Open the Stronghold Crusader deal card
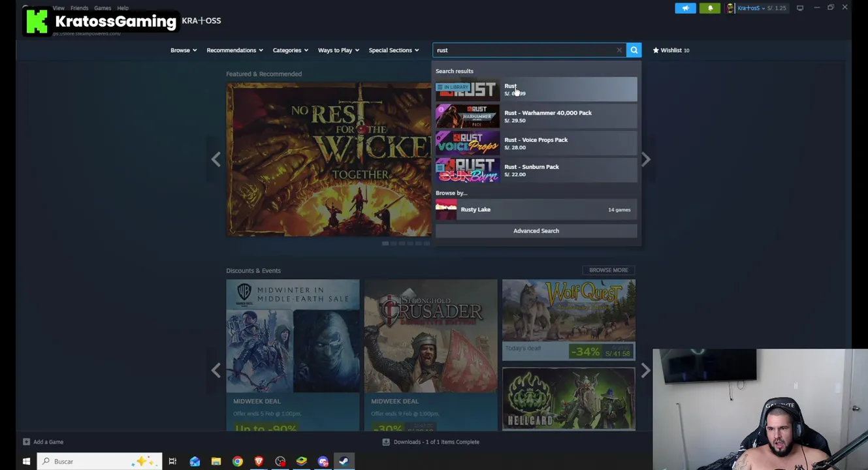Screen dimensions: 868x470 point(430,356)
